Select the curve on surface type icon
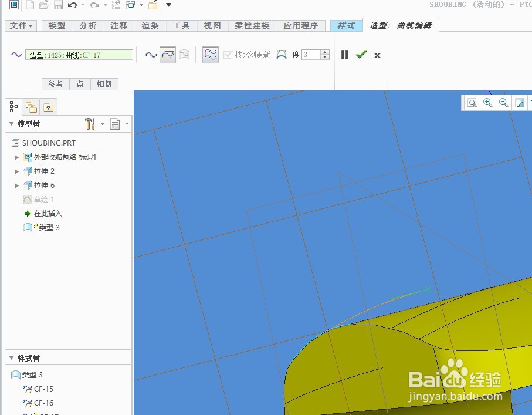 (x=184, y=55)
